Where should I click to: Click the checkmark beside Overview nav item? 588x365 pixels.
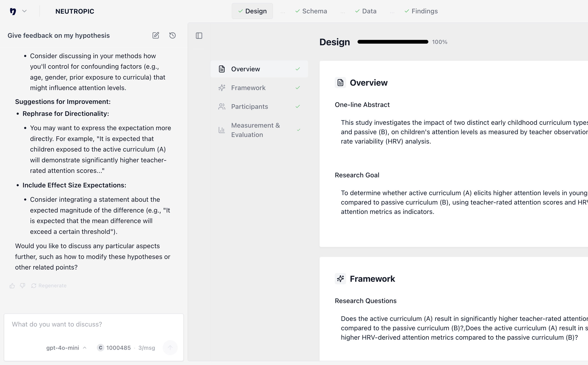click(x=298, y=69)
